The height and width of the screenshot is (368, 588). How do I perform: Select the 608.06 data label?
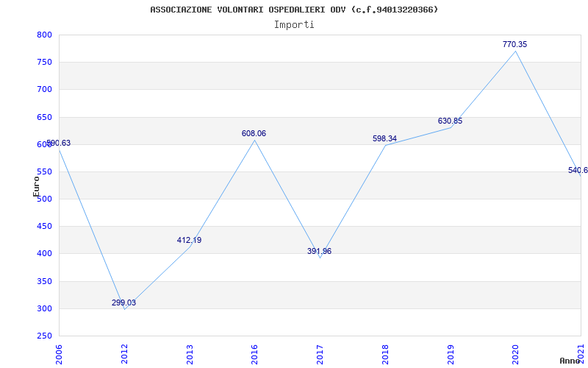(254, 133)
